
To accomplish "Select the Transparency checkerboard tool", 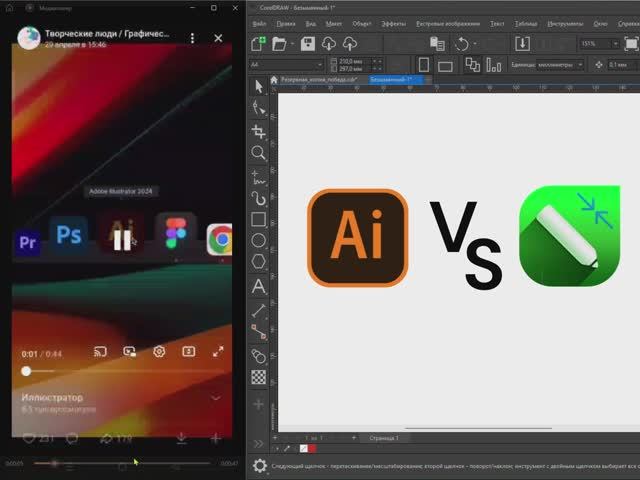I will click(x=258, y=377).
